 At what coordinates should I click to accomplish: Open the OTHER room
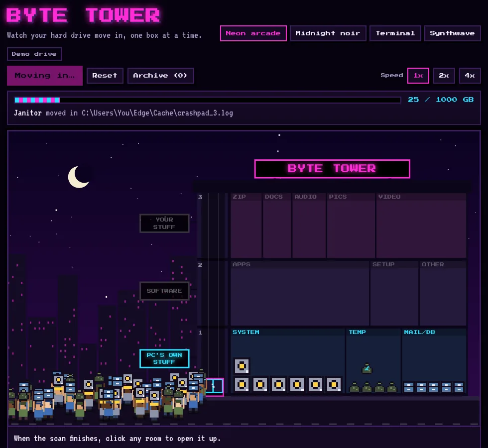(443, 293)
